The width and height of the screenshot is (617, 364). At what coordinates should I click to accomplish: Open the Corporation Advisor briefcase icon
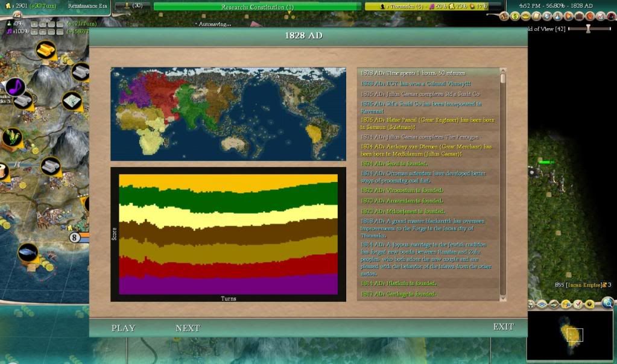click(x=580, y=16)
